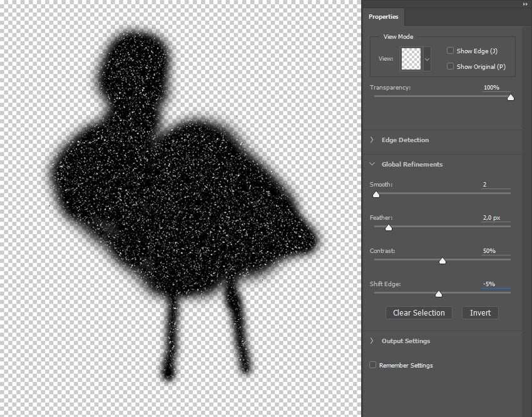Click the Shift Edge value field

tap(496, 284)
